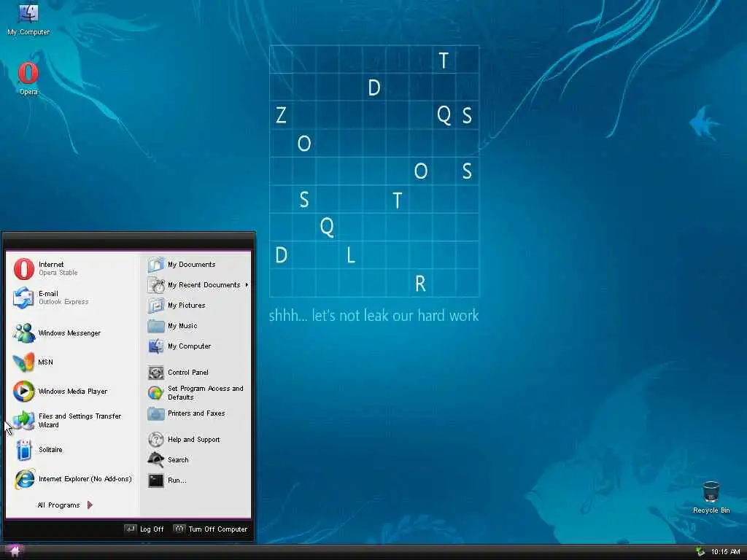747x560 pixels.
Task: Click Files and Settings Transfer Wizard icon
Action: pyautogui.click(x=24, y=421)
